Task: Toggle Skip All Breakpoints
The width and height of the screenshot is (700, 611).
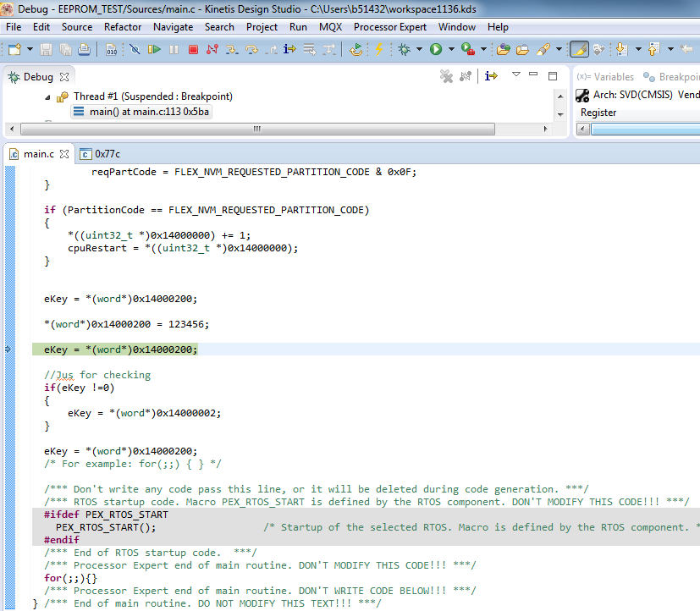Action: (x=135, y=49)
